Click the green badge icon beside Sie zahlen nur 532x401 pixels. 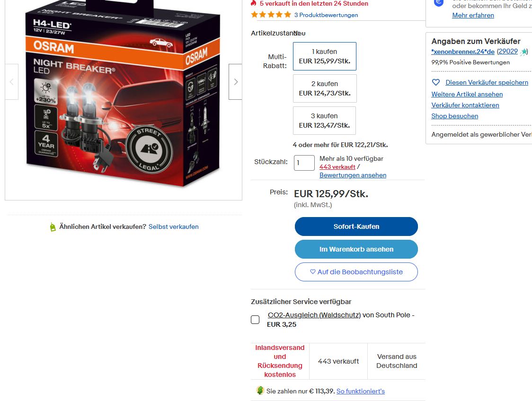click(x=260, y=391)
